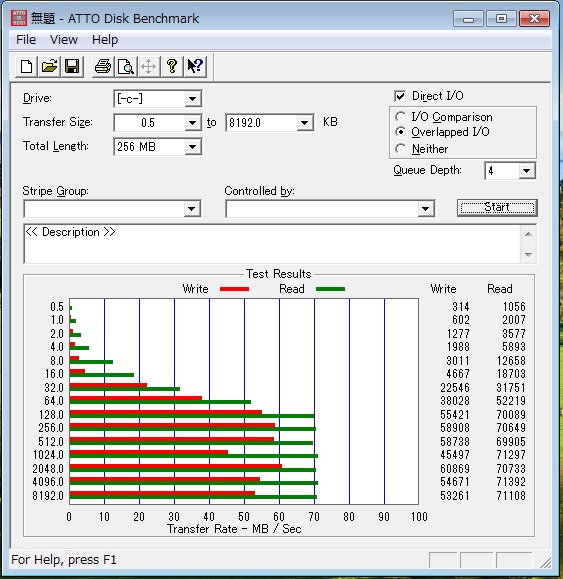Screen dimensions: 563x579
Task: Minimize the ATTO Disk Benchmark window
Action: tap(468, 19)
